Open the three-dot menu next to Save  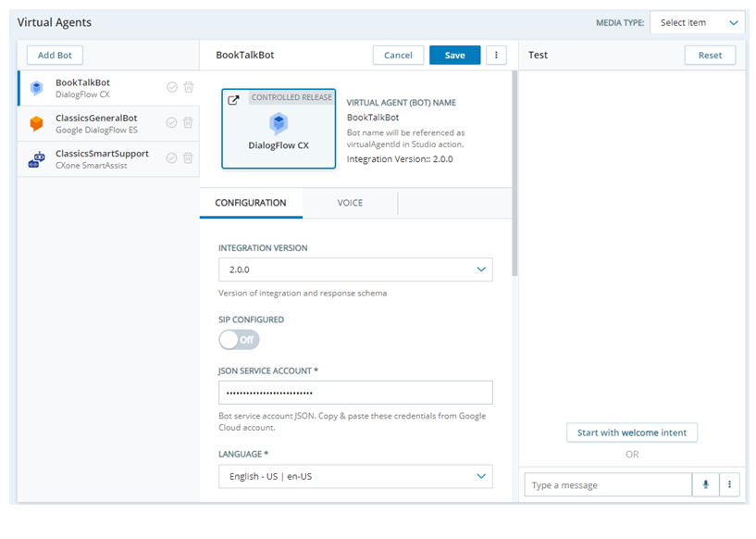[496, 55]
